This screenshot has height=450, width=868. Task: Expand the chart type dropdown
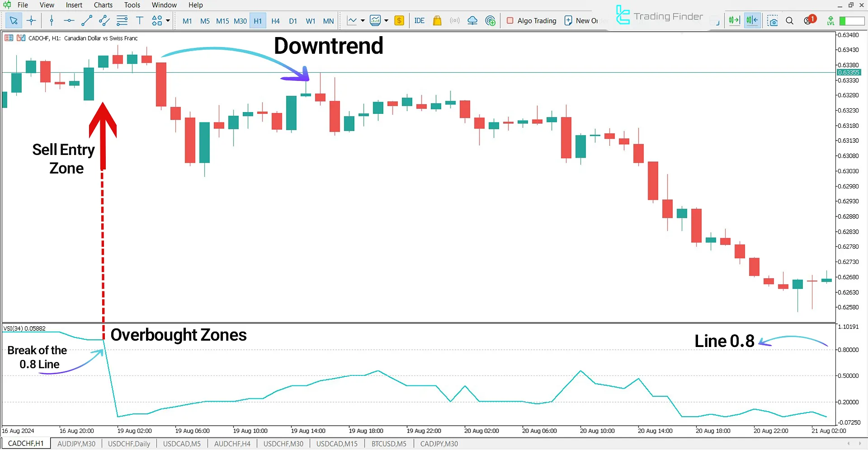(x=387, y=20)
